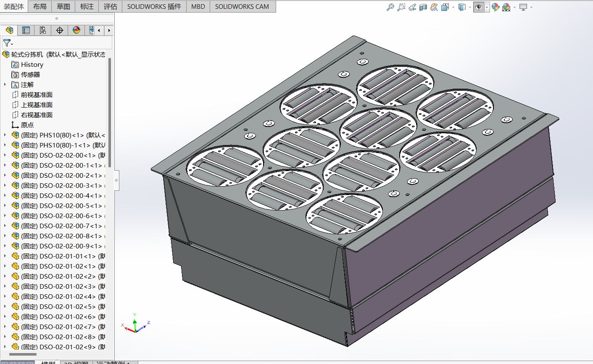The image size is (593, 364).
Task: Select the 右视基准面 plane
Action: click(32, 115)
